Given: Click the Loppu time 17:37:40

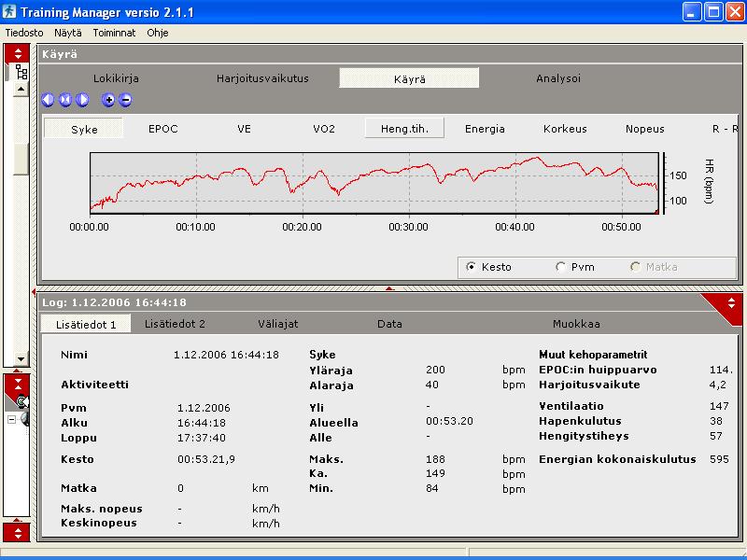Looking at the screenshot, I should pyautogui.click(x=202, y=438).
